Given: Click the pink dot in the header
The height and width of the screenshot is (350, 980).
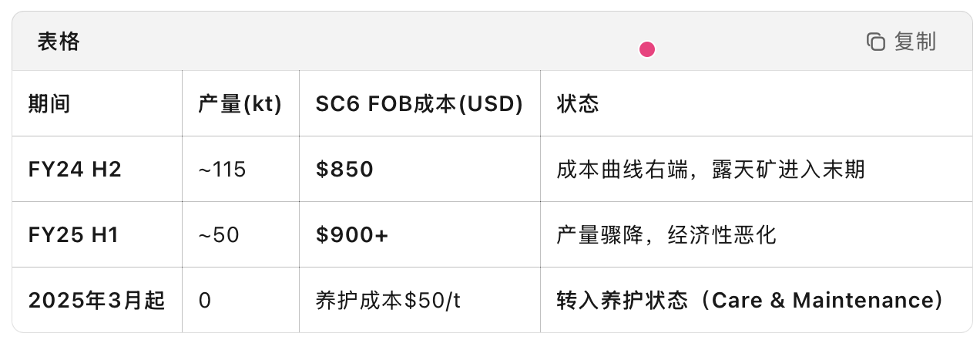Looking at the screenshot, I should pyautogui.click(x=647, y=50).
